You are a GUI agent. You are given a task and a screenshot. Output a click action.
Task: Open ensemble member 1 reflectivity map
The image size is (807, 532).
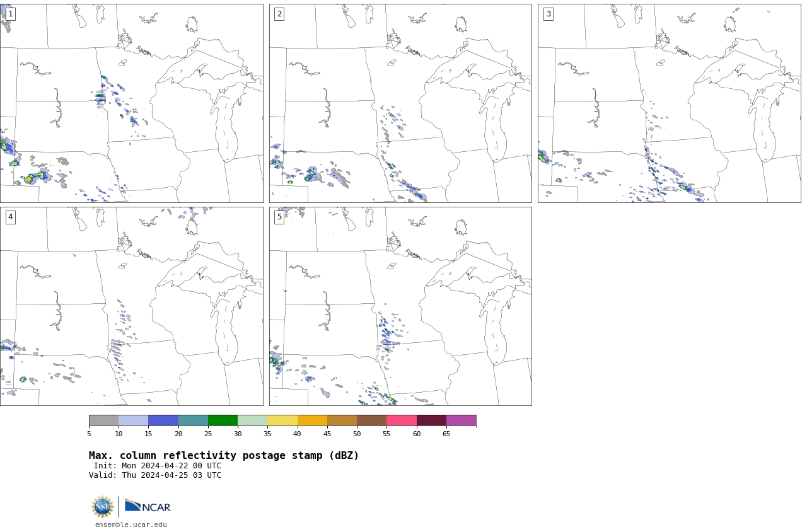coord(131,103)
